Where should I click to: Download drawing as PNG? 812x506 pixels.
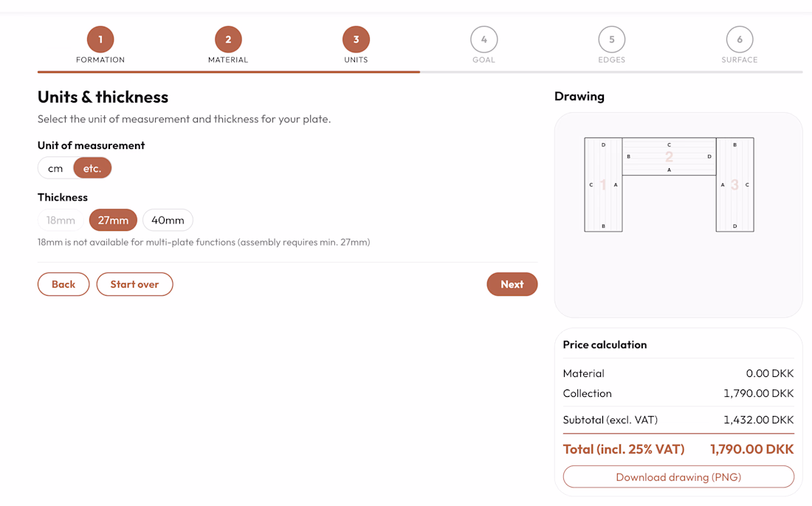[x=678, y=476]
